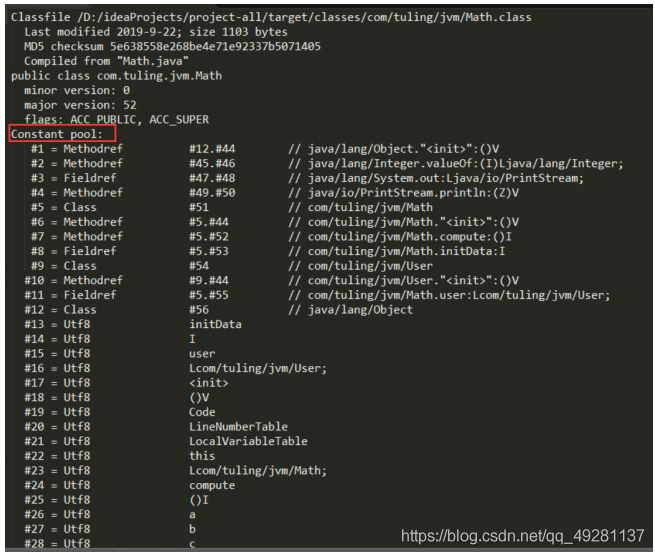Click the Classfile path line ending Math.class
The width and height of the screenshot is (655, 555).
coord(271,17)
